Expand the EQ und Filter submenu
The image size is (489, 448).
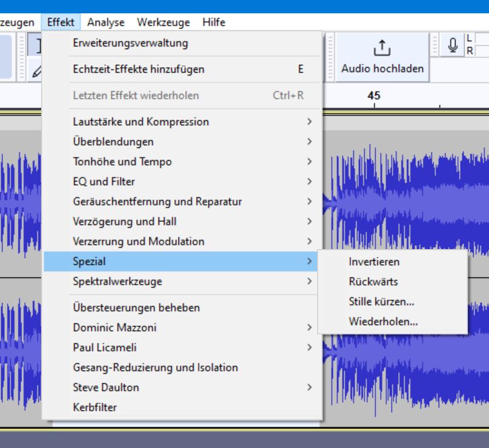tap(103, 181)
